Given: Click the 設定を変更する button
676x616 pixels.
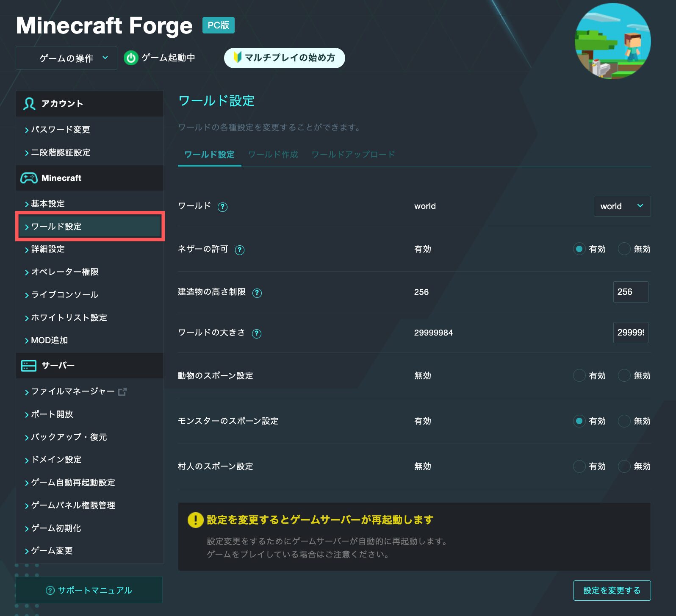Looking at the screenshot, I should (612, 591).
